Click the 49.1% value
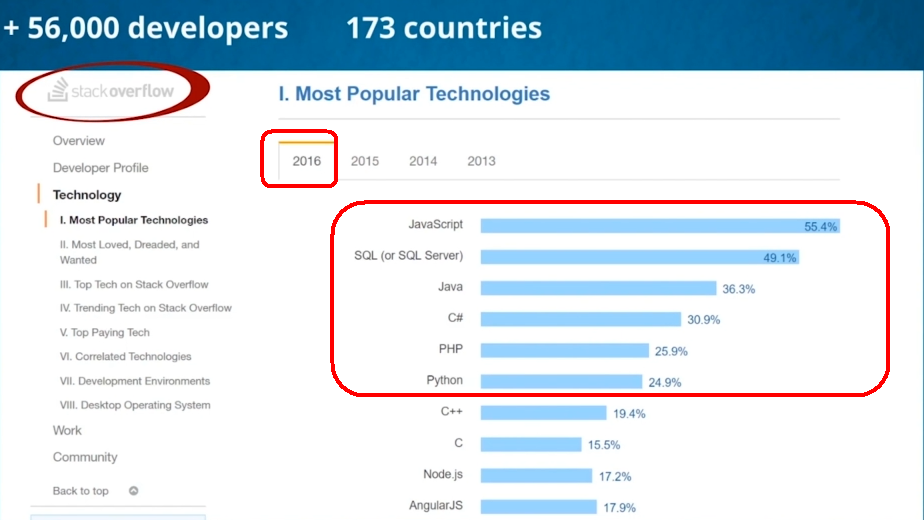Viewport: 924px width, 520px height. coord(780,258)
